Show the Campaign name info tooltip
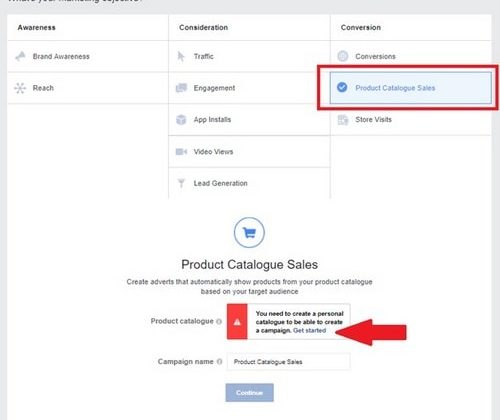Image resolution: width=500 pixels, height=420 pixels. [219, 362]
